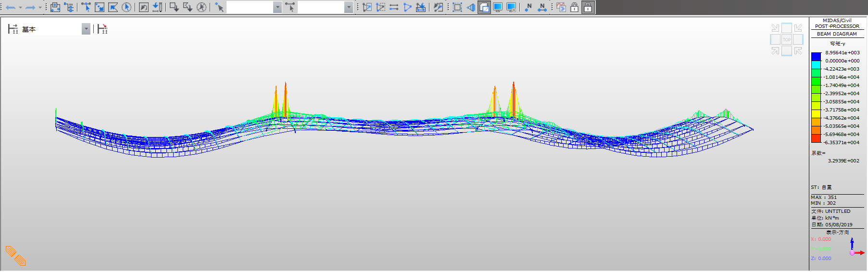Viewport: 868px width, 272px height.
Task: Click the display options monitor icon
Action: [x=498, y=7]
